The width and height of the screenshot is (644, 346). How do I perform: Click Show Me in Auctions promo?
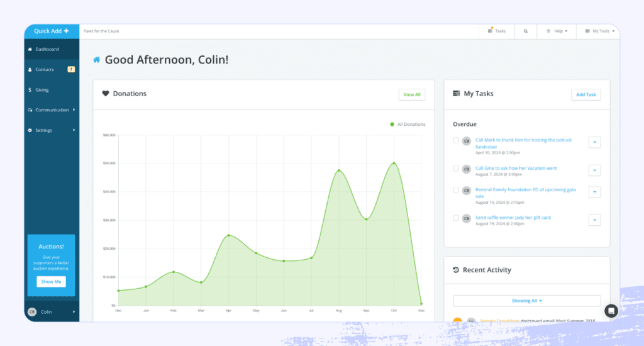tap(51, 281)
